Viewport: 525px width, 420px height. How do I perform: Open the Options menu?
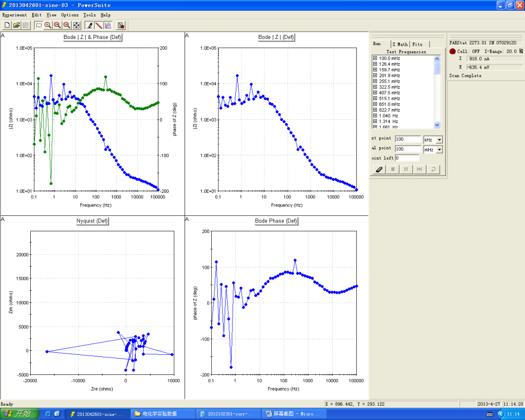point(70,15)
